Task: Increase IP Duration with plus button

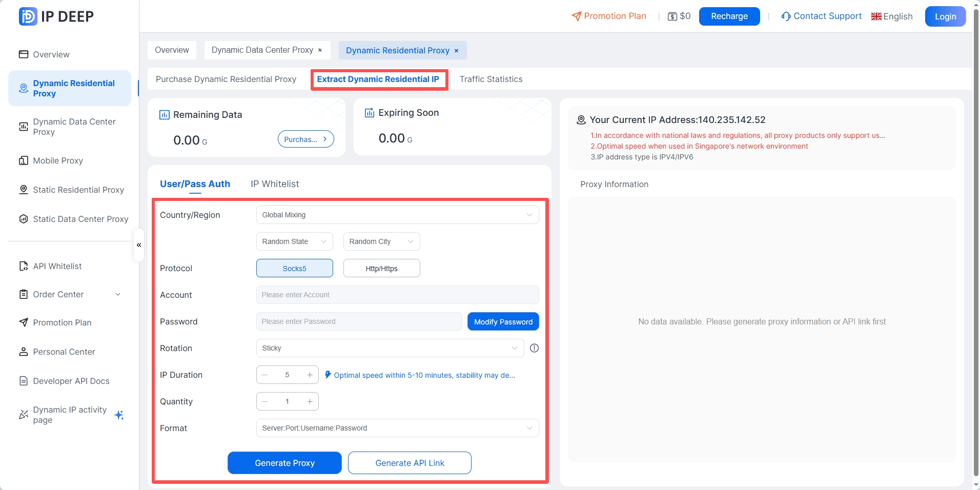Action: tap(310, 375)
